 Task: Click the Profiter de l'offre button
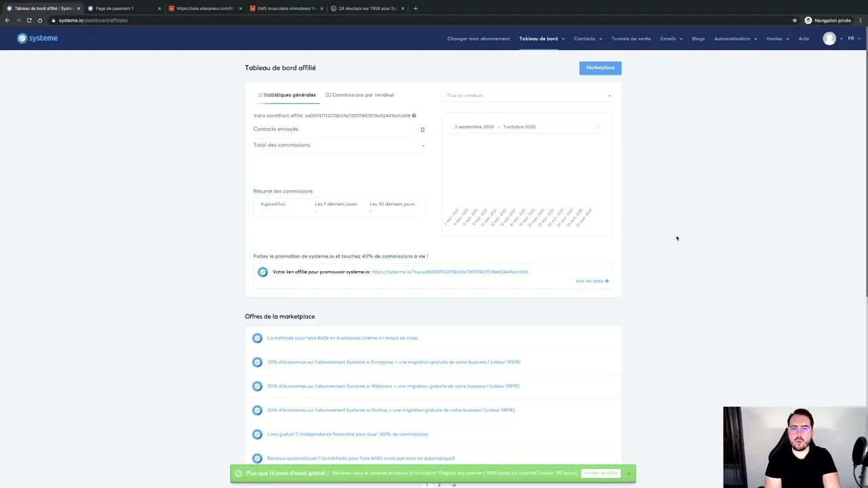point(601,472)
